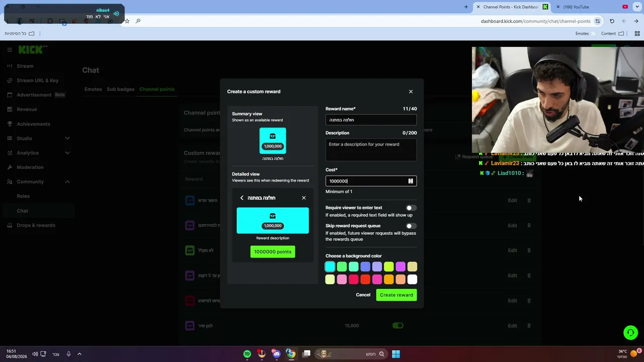The width and height of the screenshot is (644, 362).
Task: Open Task View on the taskbar
Action: [306, 354]
